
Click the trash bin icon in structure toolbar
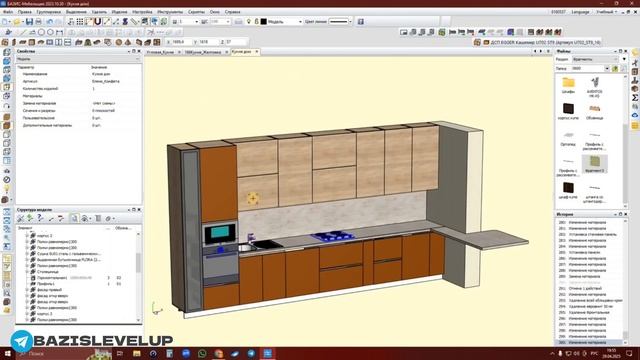click(x=98, y=218)
